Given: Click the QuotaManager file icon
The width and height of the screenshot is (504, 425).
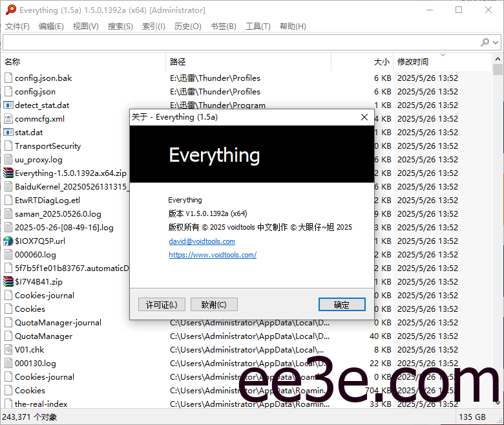Looking at the screenshot, I should coord(8,336).
